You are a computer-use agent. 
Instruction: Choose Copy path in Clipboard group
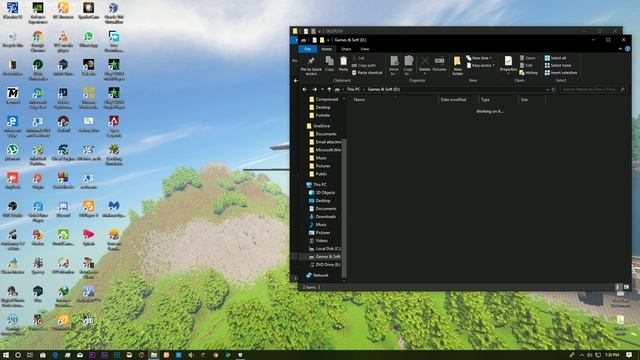(x=364, y=65)
